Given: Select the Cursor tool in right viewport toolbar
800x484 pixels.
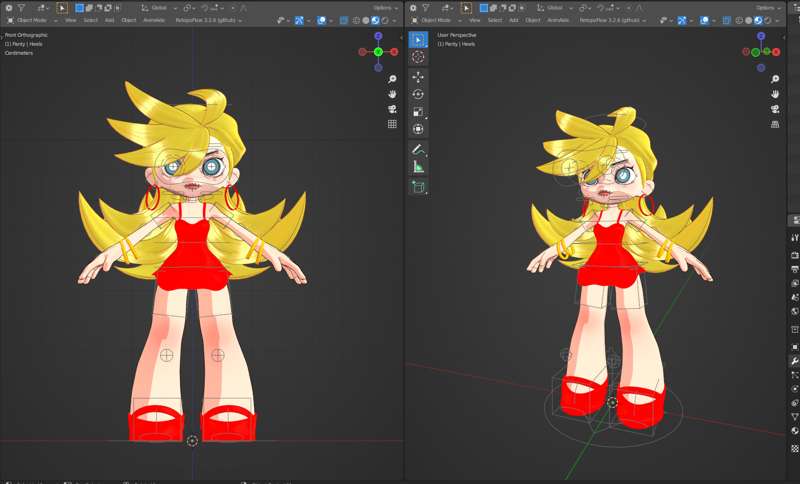Looking at the screenshot, I should pyautogui.click(x=418, y=57).
